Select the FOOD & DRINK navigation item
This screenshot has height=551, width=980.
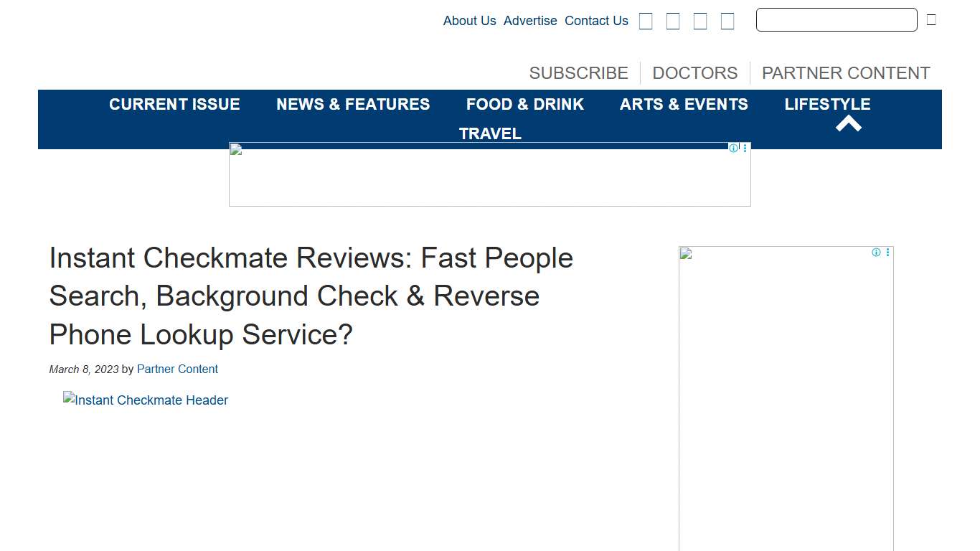coord(524,104)
